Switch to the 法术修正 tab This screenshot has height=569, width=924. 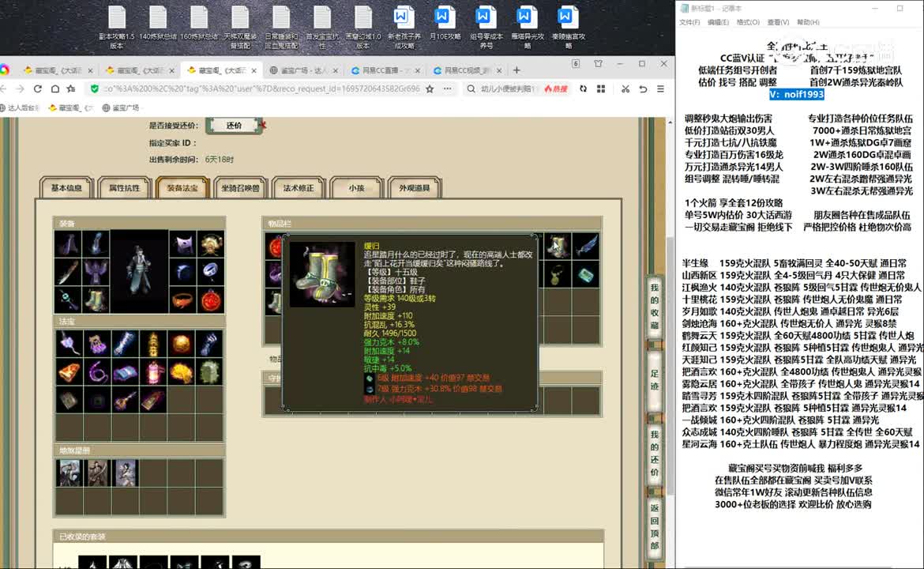click(299, 188)
